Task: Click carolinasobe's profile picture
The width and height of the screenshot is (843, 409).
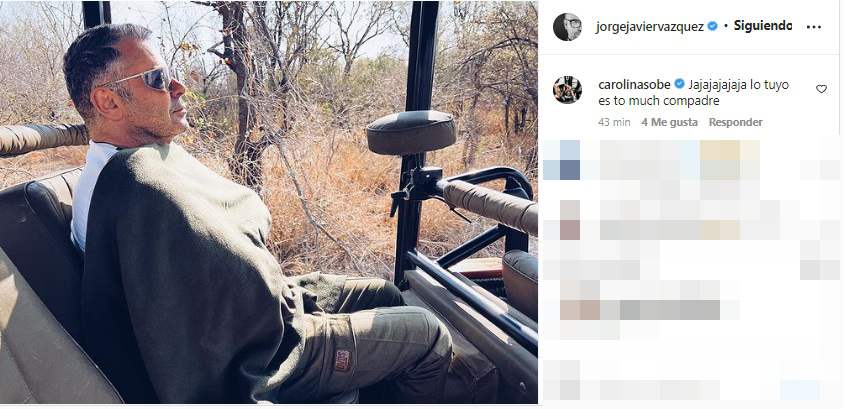Action: pyautogui.click(x=567, y=89)
